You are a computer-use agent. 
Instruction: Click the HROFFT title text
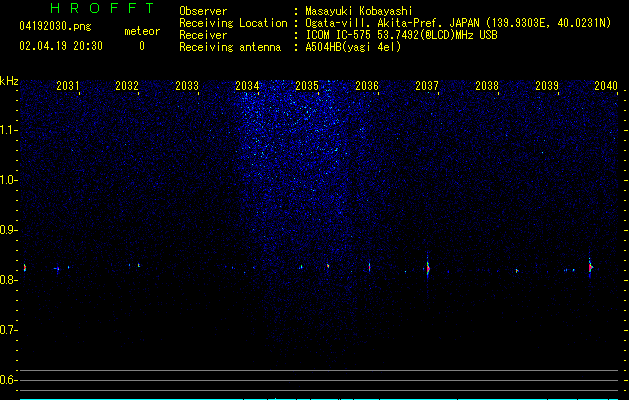tap(102, 8)
